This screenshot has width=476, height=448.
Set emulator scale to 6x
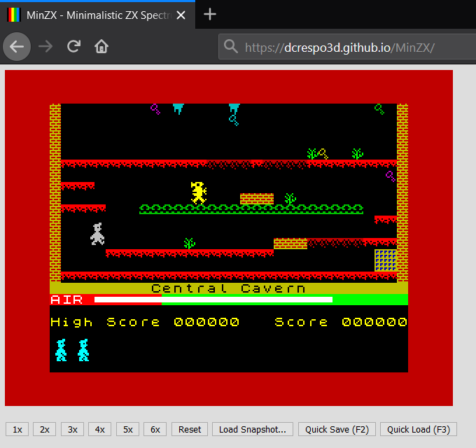point(155,429)
